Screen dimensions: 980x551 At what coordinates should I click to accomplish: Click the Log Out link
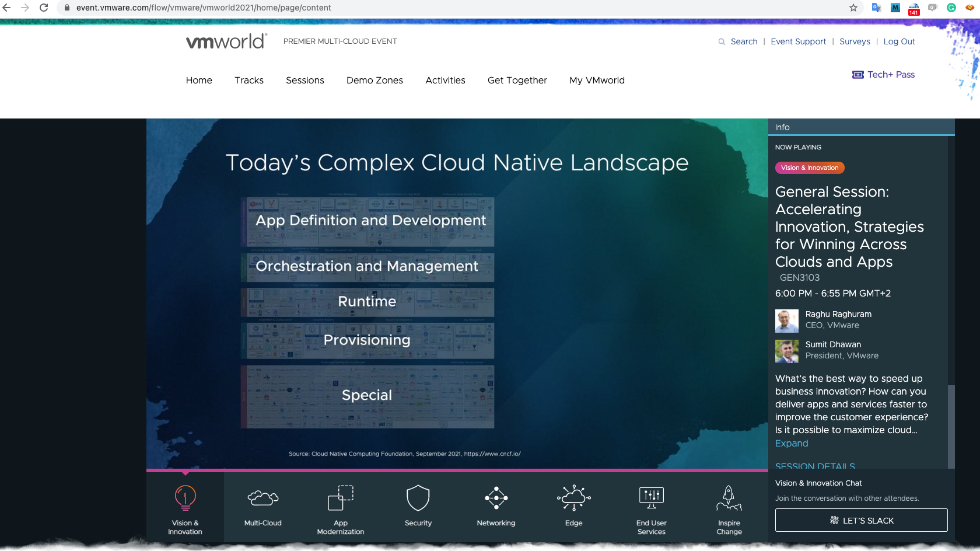point(899,41)
